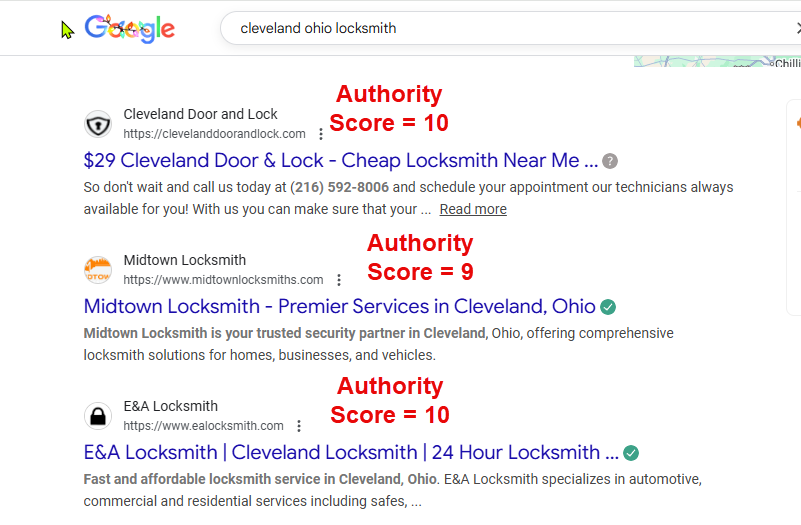Click the Google logo
The height and width of the screenshot is (525, 801).
tap(130, 29)
